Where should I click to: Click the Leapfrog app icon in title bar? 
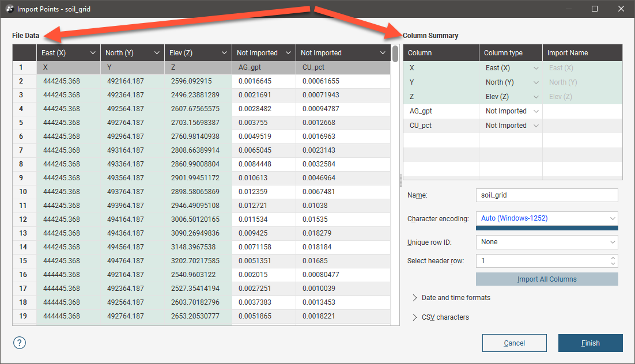[9, 9]
